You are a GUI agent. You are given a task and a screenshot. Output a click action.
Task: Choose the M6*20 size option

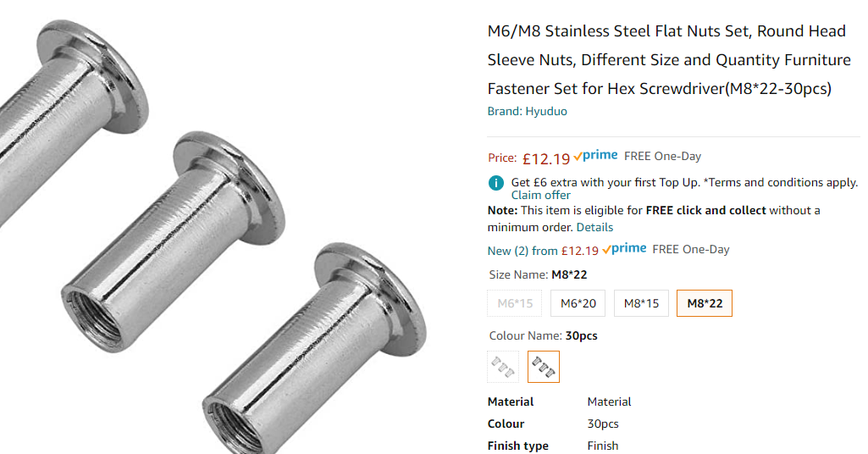pyautogui.click(x=578, y=303)
